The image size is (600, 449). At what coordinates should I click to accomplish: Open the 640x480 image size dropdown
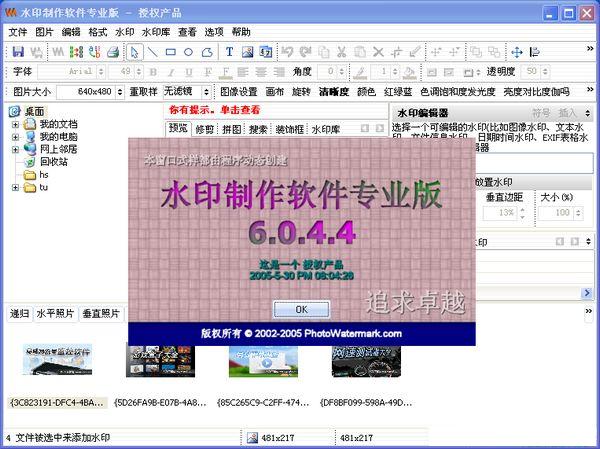(x=120, y=92)
